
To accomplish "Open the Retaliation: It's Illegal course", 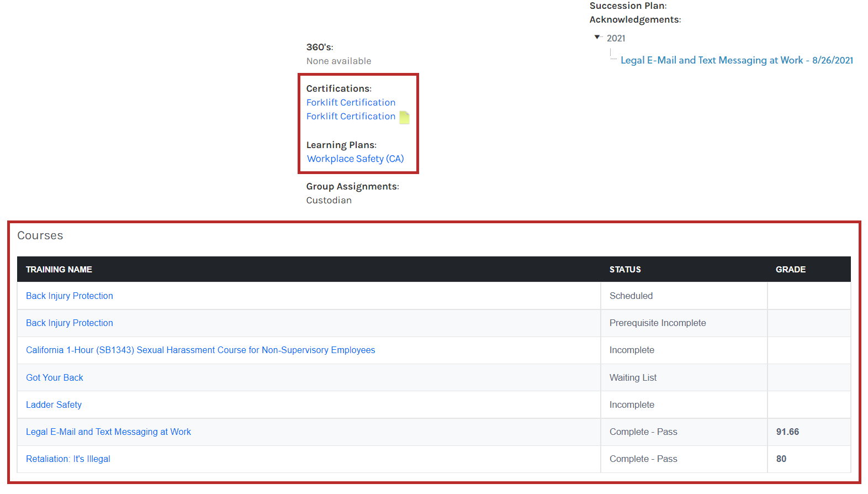I will [68, 459].
